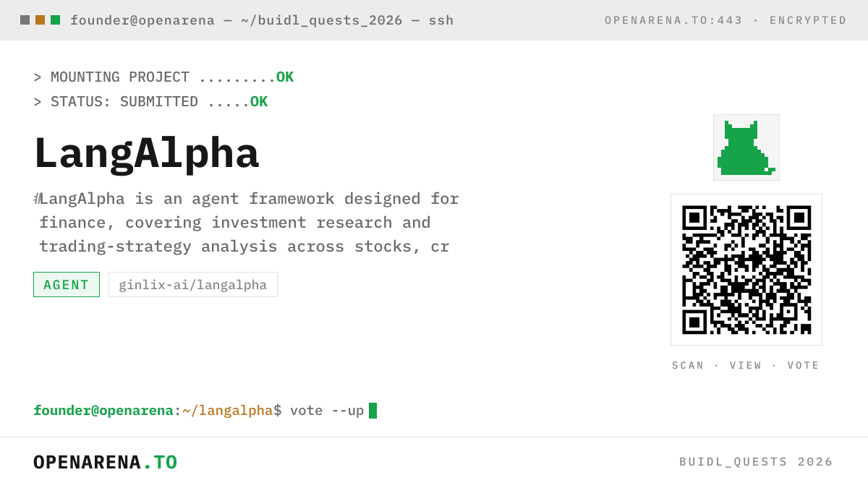This screenshot has height=488, width=868.
Task: Click the OPENARENA.TO:443 ENCRYPTED status text
Action: pos(726,20)
